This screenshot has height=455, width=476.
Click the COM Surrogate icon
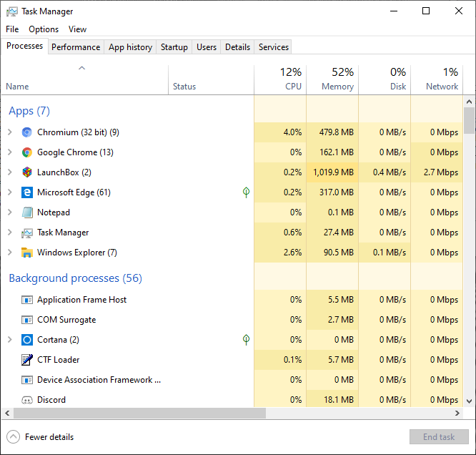click(x=27, y=320)
